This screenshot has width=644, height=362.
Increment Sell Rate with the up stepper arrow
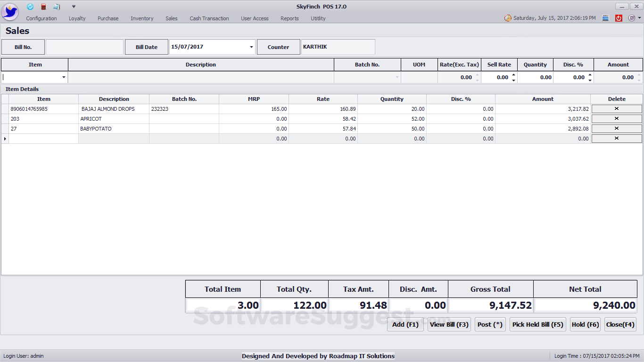point(514,74)
